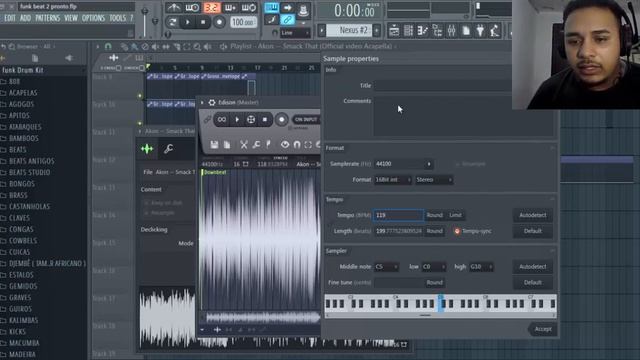Viewport: 640px width, 360px height.
Task: Open the Playlist view icon
Action: (x=394, y=31)
